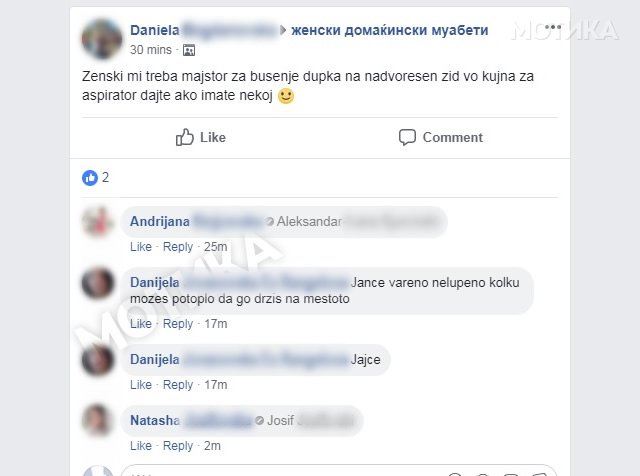This screenshot has width=640, height=476.
Task: Open the post options three-dots menu
Action: click(553, 27)
